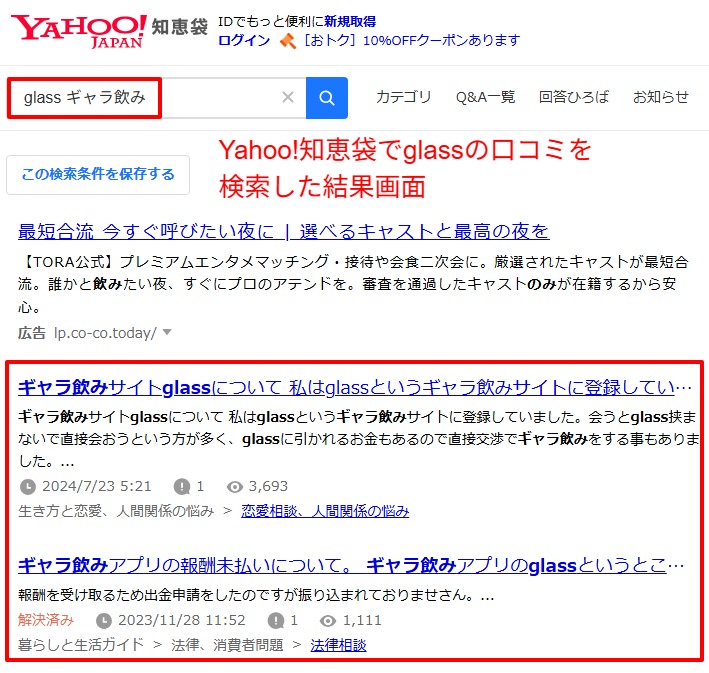Open the 恋愛相談、人間関係の悩み category link

pos(325,511)
